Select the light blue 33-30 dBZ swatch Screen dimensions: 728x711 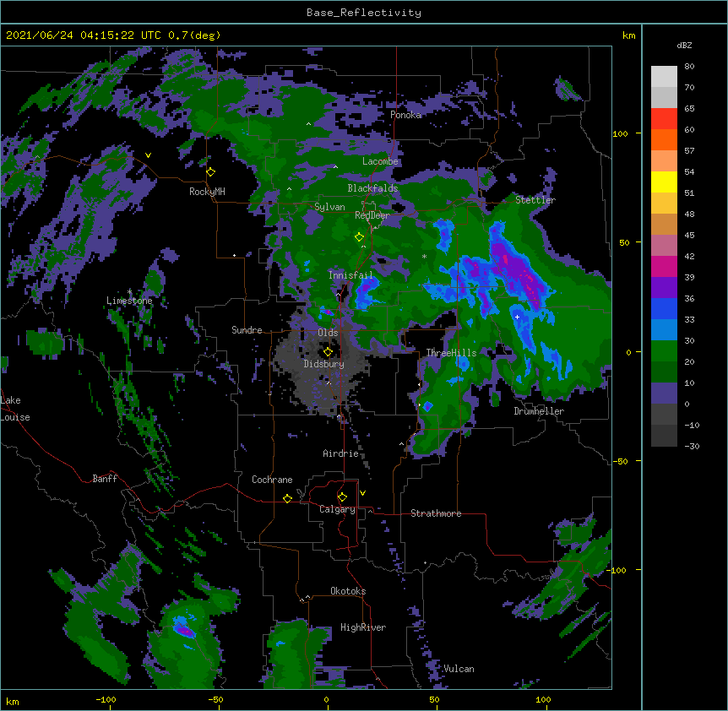click(664, 330)
